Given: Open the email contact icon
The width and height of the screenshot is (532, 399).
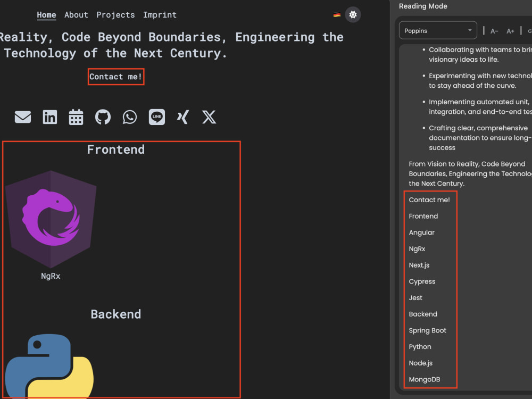Looking at the screenshot, I should [23, 117].
